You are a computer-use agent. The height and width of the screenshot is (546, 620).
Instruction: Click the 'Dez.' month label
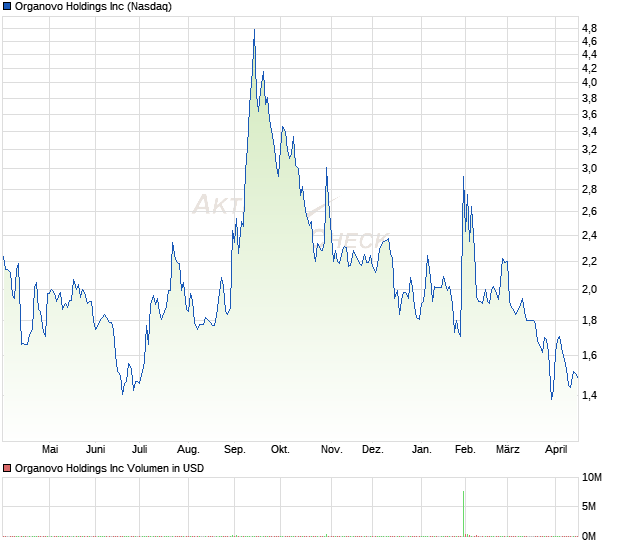point(373,449)
